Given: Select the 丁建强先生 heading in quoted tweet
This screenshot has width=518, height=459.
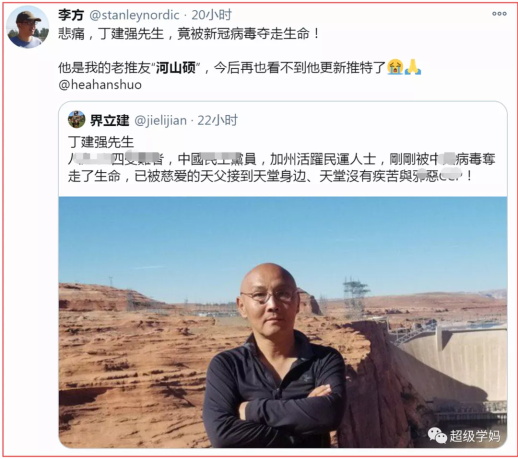Looking at the screenshot, I should pyautogui.click(x=101, y=142).
